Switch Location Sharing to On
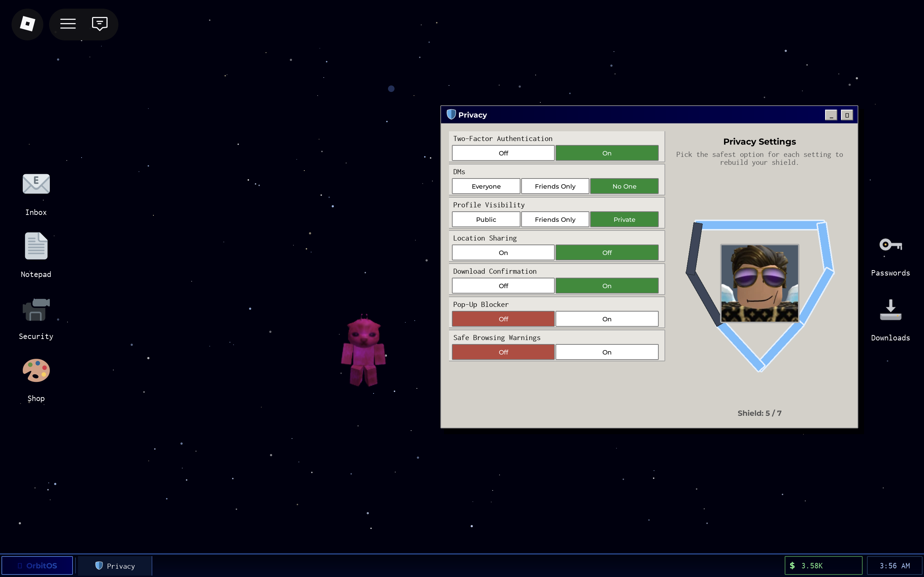Viewport: 924px width, 577px height. coord(503,253)
